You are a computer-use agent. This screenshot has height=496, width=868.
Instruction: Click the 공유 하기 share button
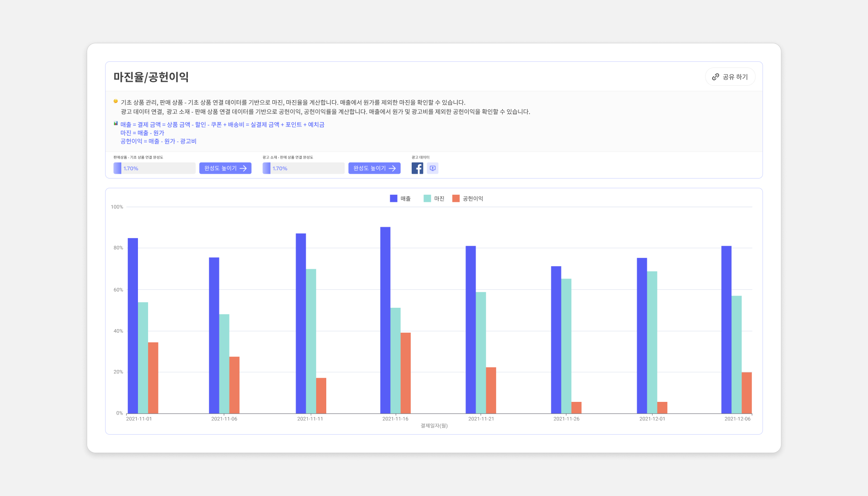(730, 77)
